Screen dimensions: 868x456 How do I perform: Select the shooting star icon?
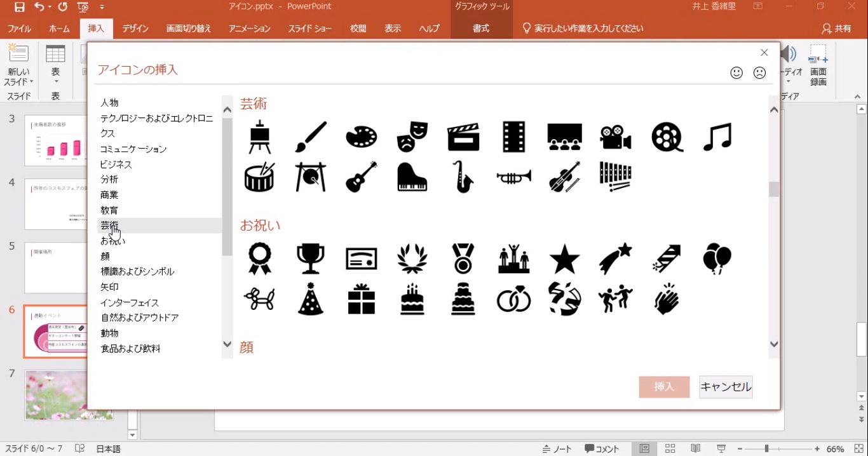[616, 259]
